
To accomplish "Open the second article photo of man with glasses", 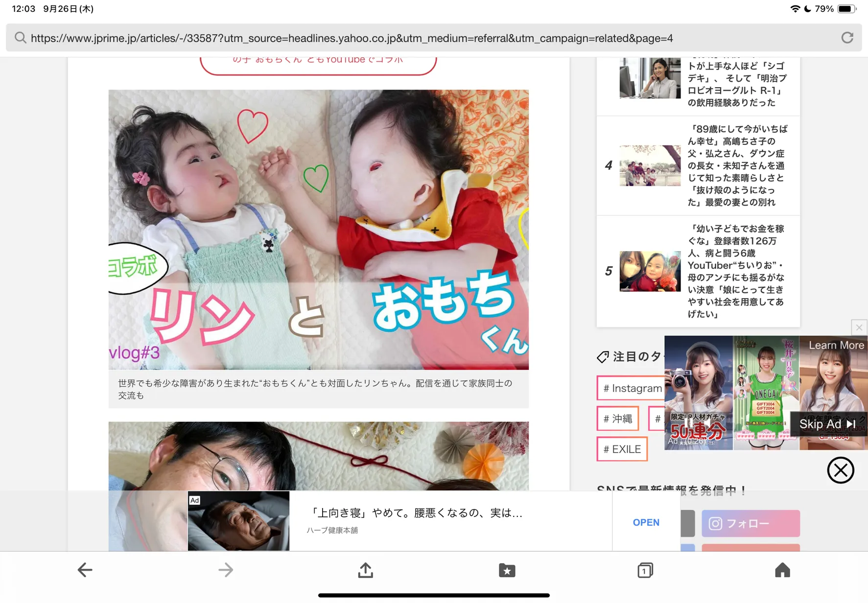I will tap(318, 456).
